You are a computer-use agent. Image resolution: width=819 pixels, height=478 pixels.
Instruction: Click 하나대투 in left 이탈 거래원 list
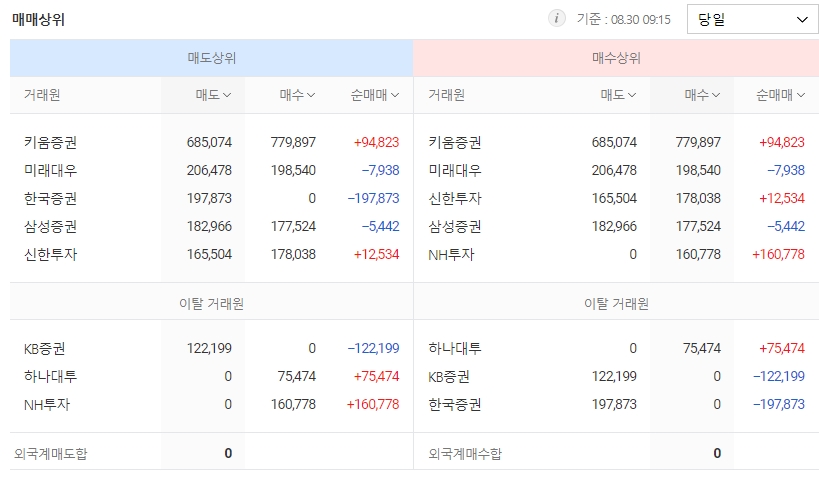coord(50,376)
